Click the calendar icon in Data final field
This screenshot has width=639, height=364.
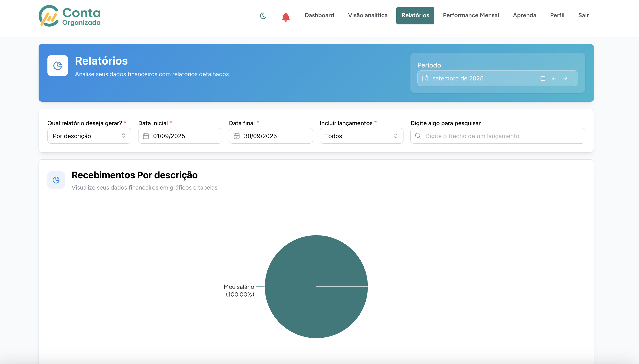[236, 136]
